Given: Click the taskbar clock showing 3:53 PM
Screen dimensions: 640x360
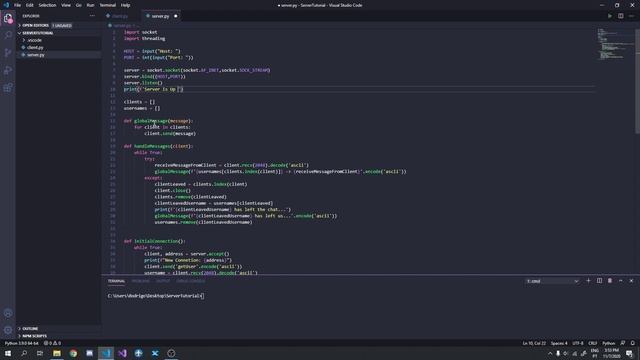Looking at the screenshot, I should (x=611, y=353).
